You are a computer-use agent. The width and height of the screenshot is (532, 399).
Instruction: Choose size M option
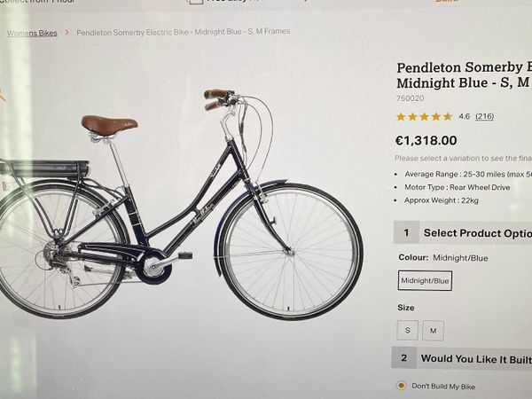coord(433,331)
